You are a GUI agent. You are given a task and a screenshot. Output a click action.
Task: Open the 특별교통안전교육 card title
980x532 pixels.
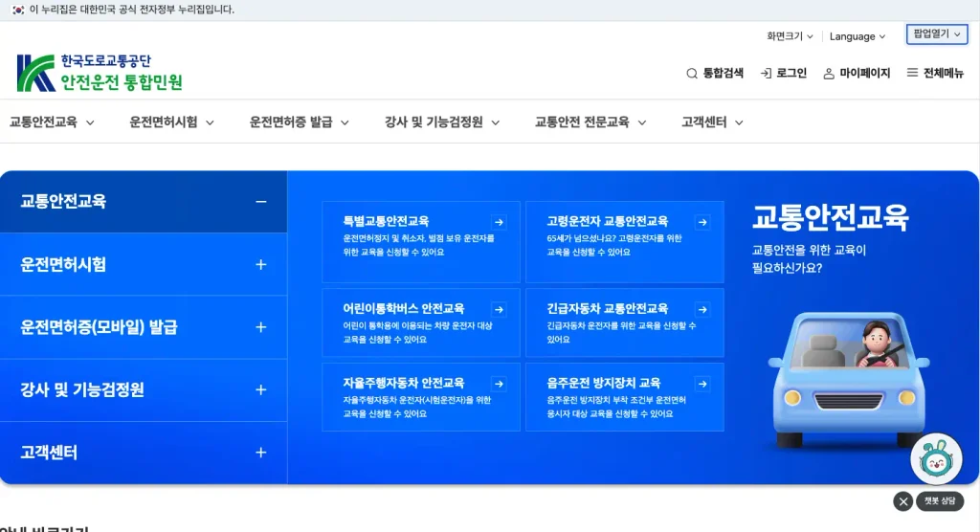[386, 221]
